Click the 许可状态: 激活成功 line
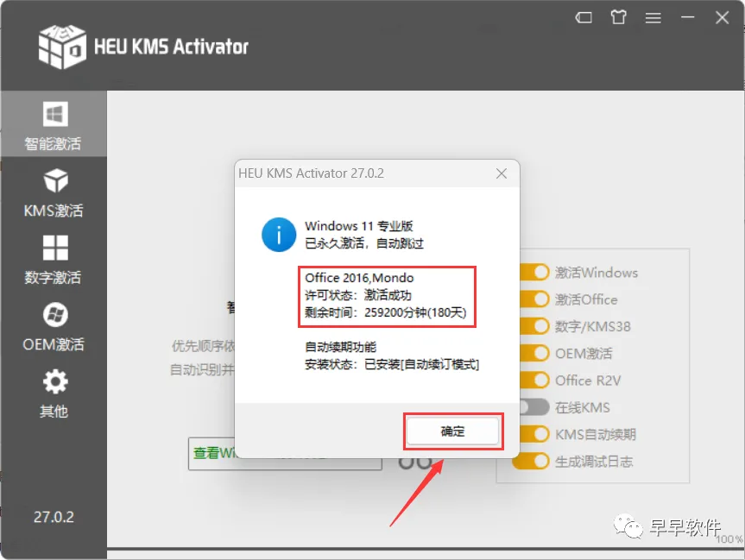This screenshot has height=560, width=745. pyautogui.click(x=358, y=295)
